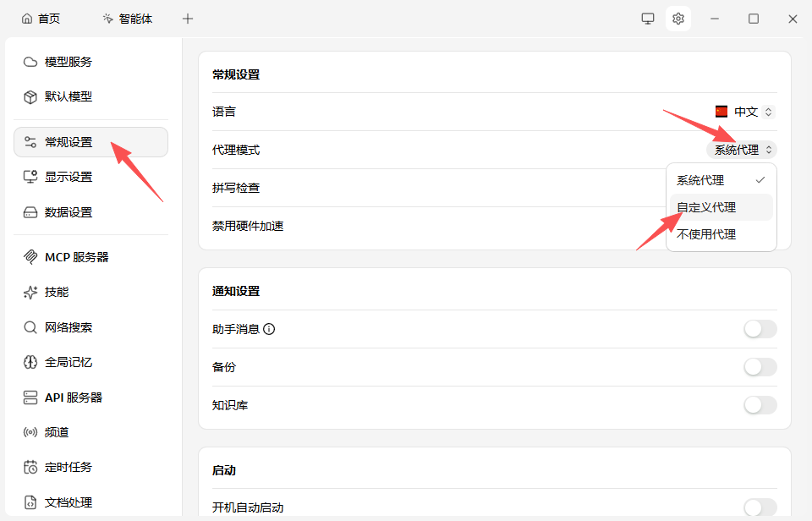
Task: Click the China flag icon
Action: (721, 112)
